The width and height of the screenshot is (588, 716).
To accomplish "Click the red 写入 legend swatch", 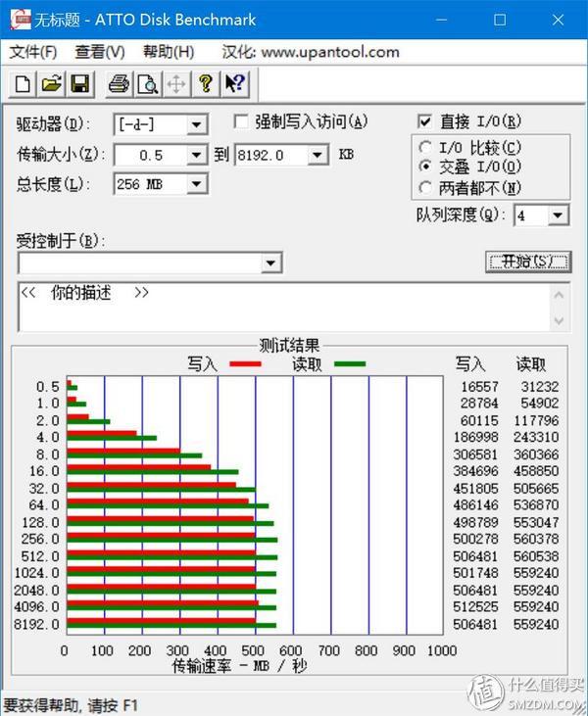I will [245, 364].
